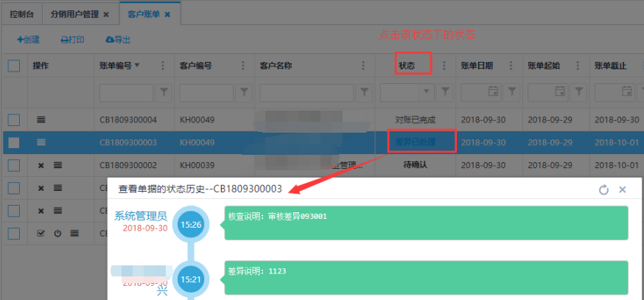644x300 pixels.
Task: Open the 状态 column options menu
Action: [x=444, y=66]
